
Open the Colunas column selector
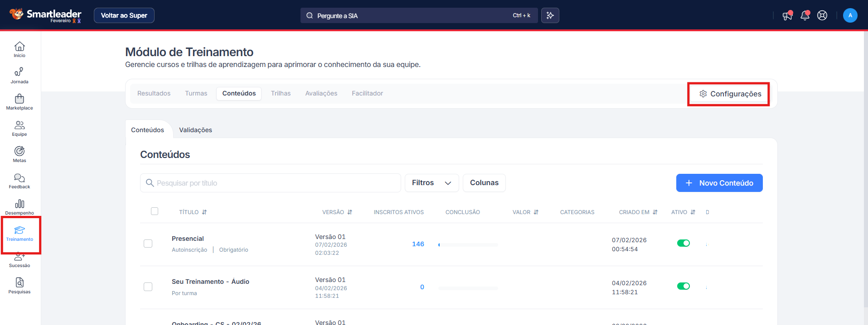click(x=484, y=183)
